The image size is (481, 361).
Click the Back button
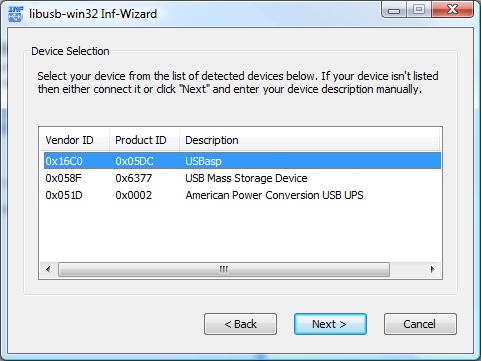pos(240,324)
